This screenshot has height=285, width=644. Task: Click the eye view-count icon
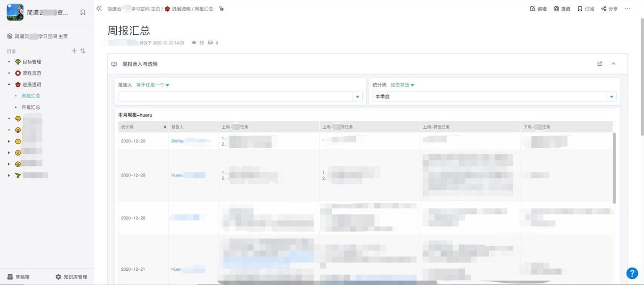coord(194,43)
